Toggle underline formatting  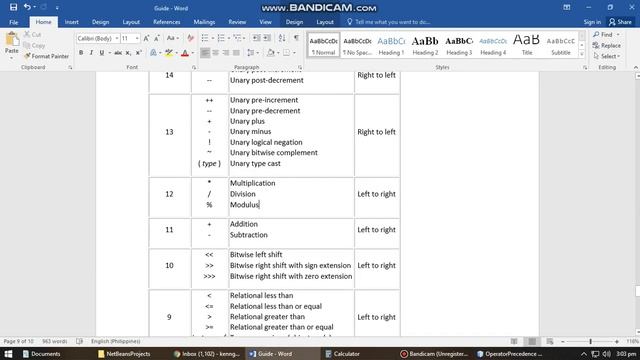tap(102, 53)
